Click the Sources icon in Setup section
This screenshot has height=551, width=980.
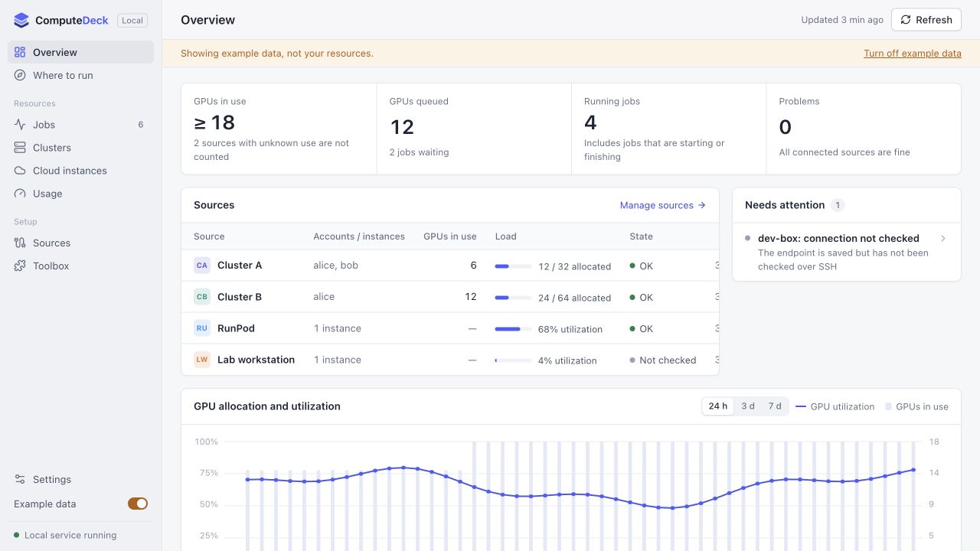click(x=20, y=243)
